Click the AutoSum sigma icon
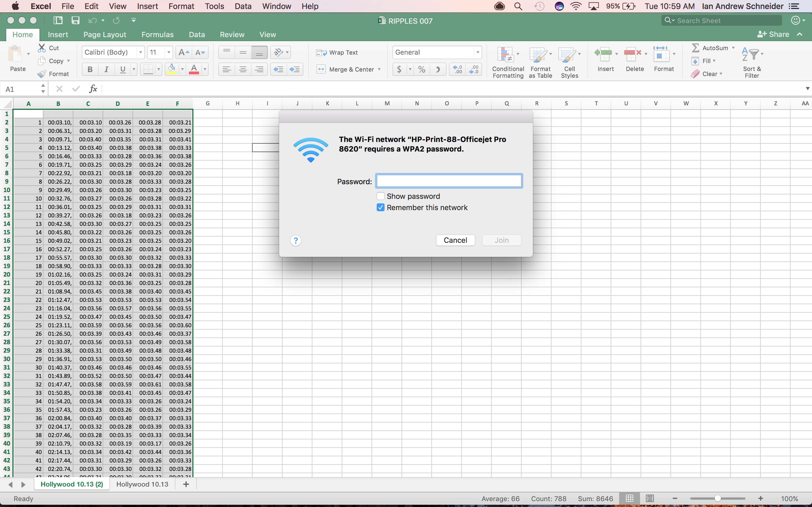The width and height of the screenshot is (812, 507). click(x=696, y=48)
